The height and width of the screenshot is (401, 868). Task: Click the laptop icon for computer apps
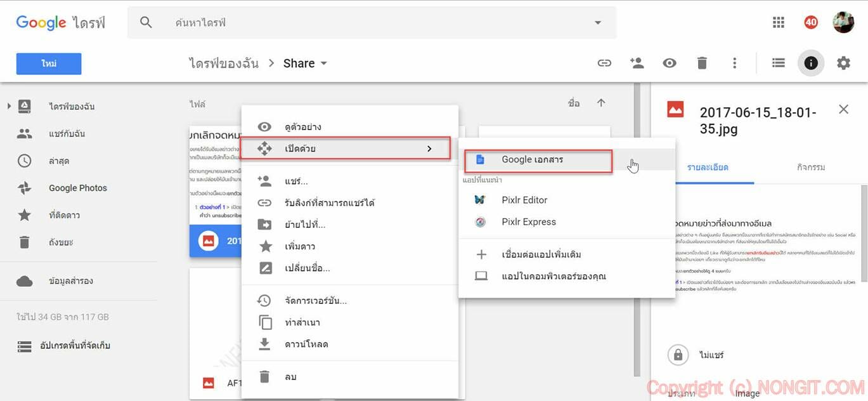(x=481, y=277)
